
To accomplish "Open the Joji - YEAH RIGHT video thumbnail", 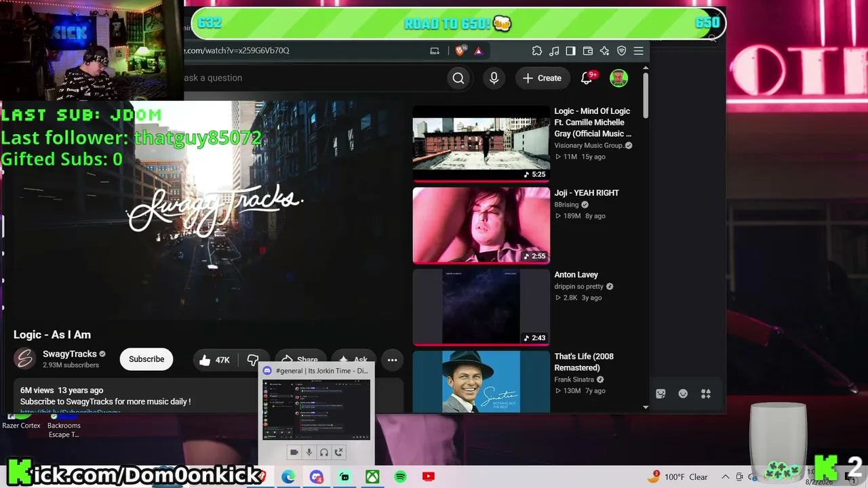I will coord(481,225).
